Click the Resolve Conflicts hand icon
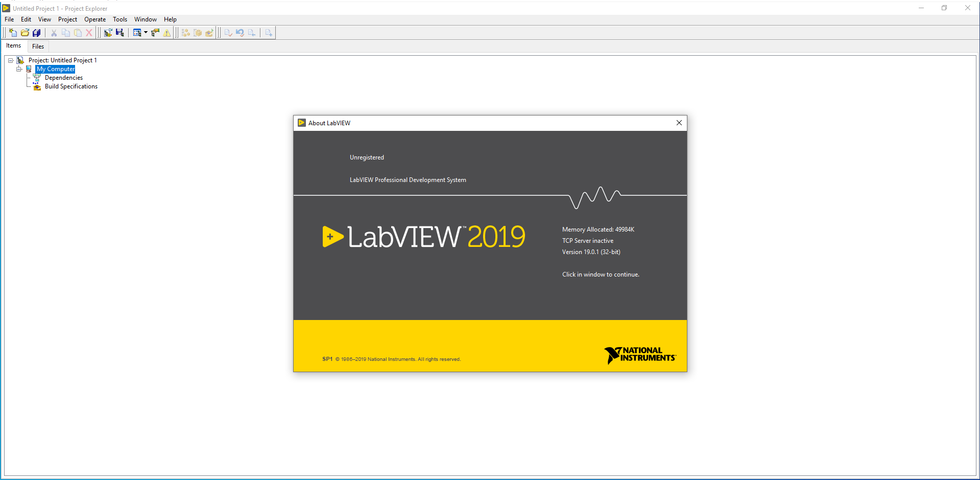 155,33
